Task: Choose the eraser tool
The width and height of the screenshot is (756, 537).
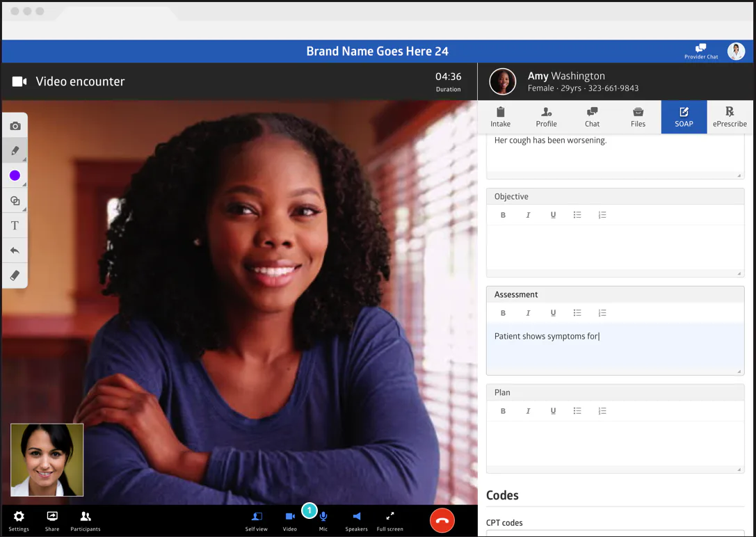Action: coord(15,275)
